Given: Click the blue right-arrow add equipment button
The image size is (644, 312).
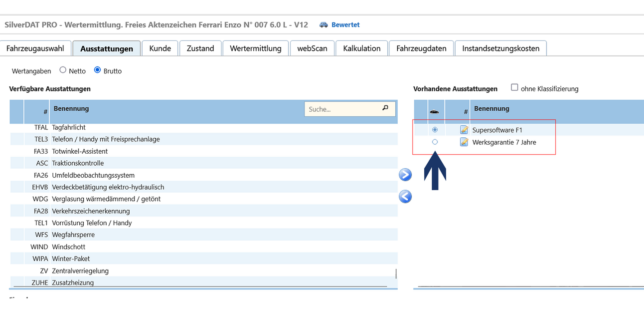Looking at the screenshot, I should click(406, 175).
